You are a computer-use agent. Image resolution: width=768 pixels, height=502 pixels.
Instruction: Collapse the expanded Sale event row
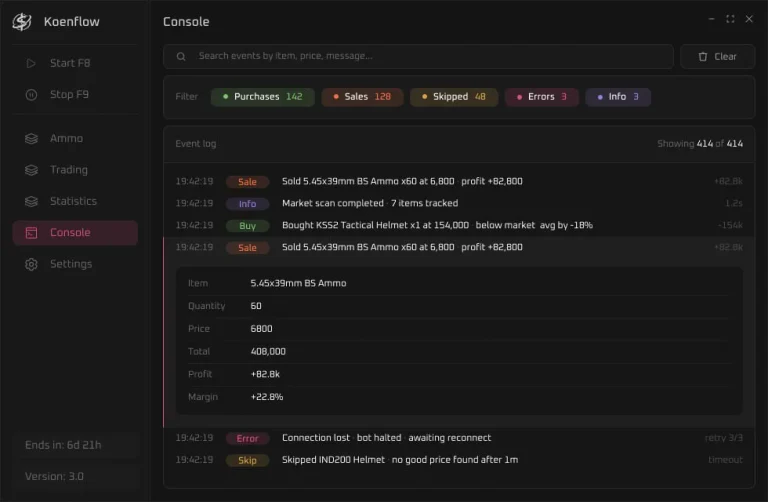point(459,247)
